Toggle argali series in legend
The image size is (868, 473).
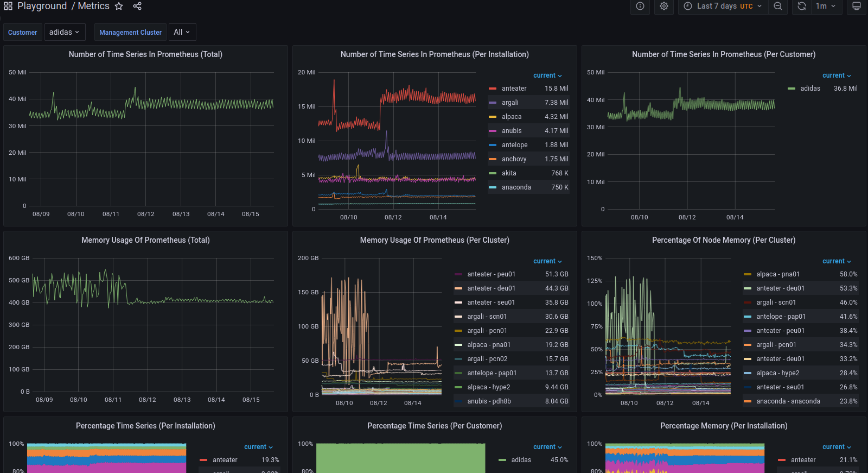click(510, 103)
